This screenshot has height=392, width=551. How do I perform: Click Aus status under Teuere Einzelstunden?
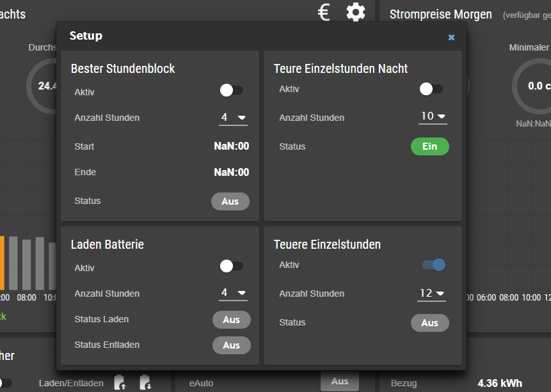click(x=429, y=323)
